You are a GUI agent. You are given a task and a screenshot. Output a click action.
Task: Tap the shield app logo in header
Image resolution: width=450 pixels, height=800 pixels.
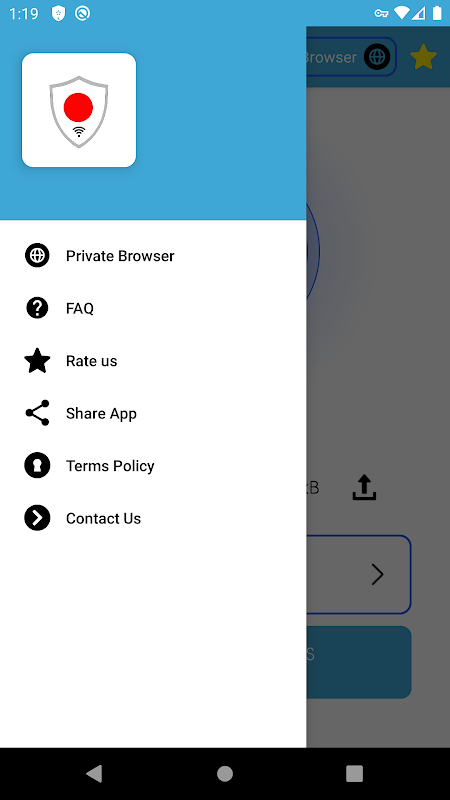point(79,110)
